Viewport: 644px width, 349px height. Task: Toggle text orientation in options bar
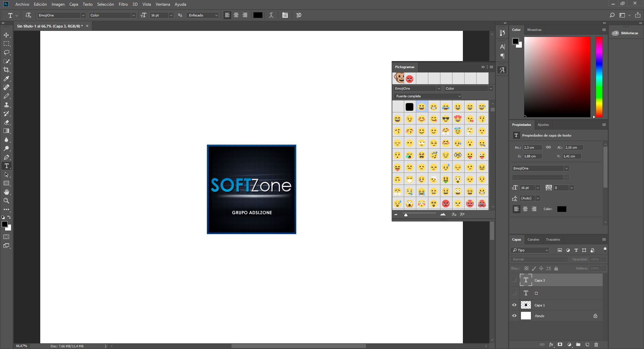click(x=28, y=15)
